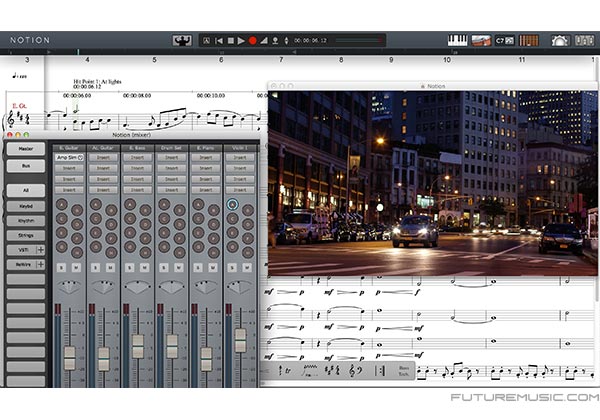Viewport: 600px width, 420px height.
Task: Click the plus button next to VSTi
Action: (40, 250)
